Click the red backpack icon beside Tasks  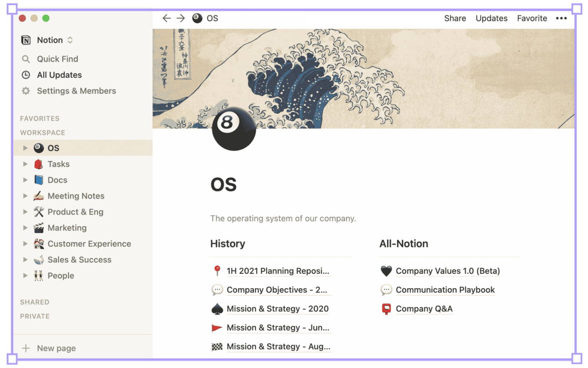pyautogui.click(x=39, y=164)
